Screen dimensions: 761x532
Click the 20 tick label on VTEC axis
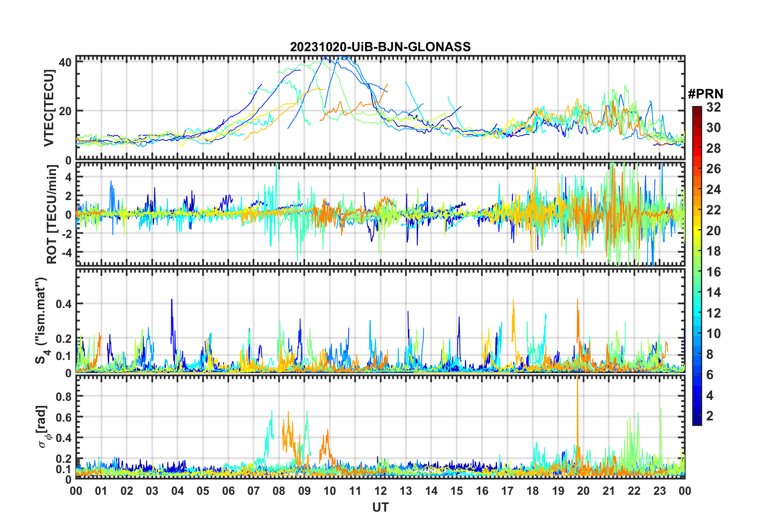click(65, 111)
